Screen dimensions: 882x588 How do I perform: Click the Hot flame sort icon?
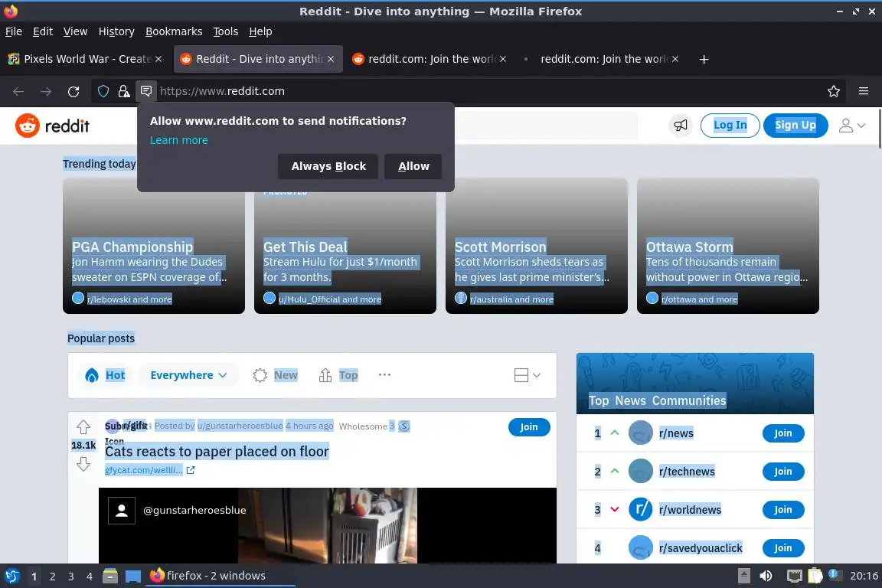click(x=92, y=375)
